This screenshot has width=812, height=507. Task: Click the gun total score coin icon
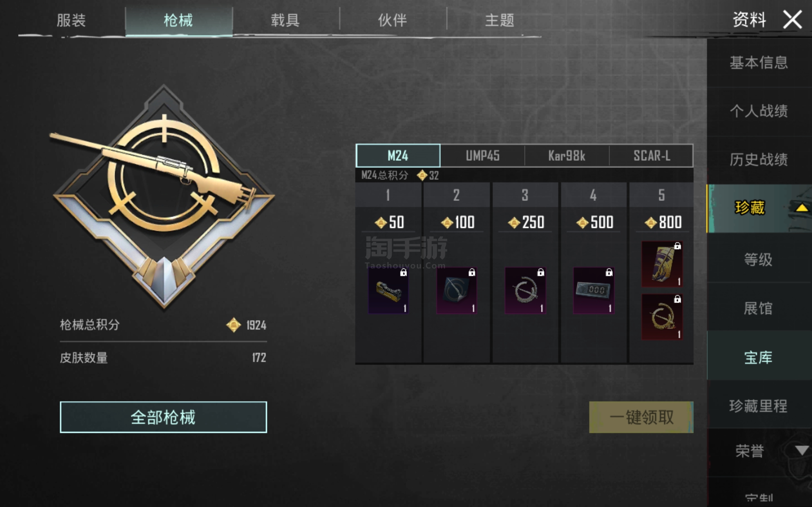coord(233,325)
